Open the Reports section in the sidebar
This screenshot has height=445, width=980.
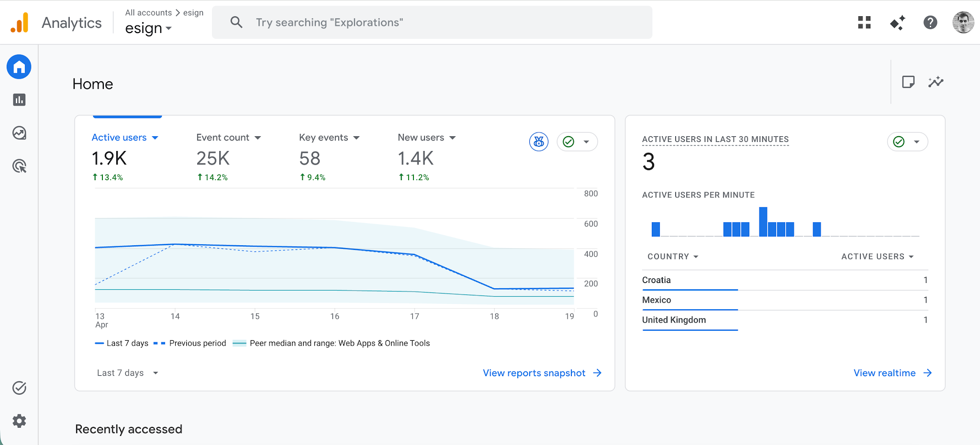pyautogui.click(x=19, y=100)
